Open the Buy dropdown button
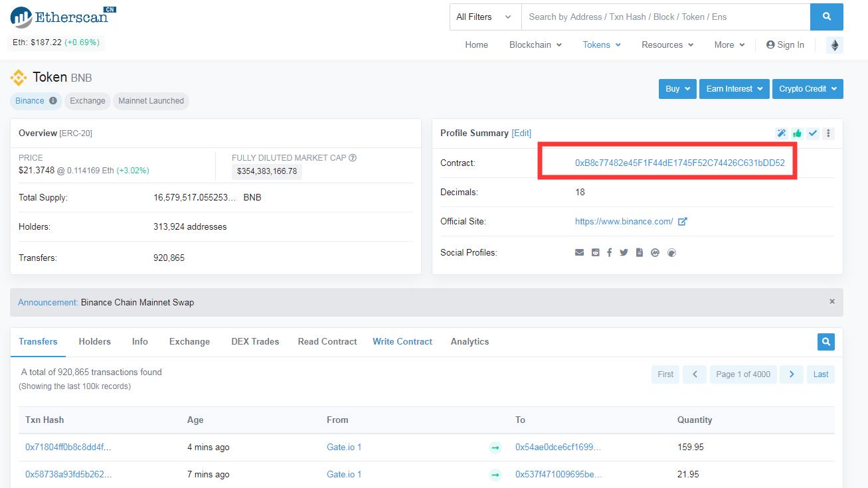The width and height of the screenshot is (868, 488). pyautogui.click(x=677, y=89)
